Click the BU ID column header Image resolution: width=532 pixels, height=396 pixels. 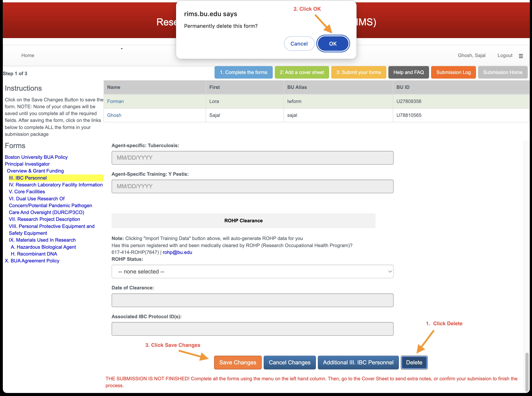[461, 87]
